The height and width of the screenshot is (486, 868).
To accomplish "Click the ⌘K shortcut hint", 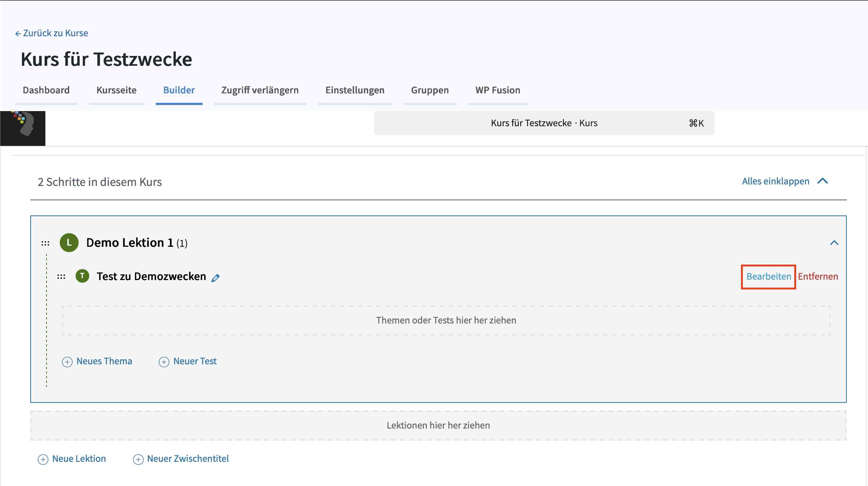I will [x=696, y=123].
